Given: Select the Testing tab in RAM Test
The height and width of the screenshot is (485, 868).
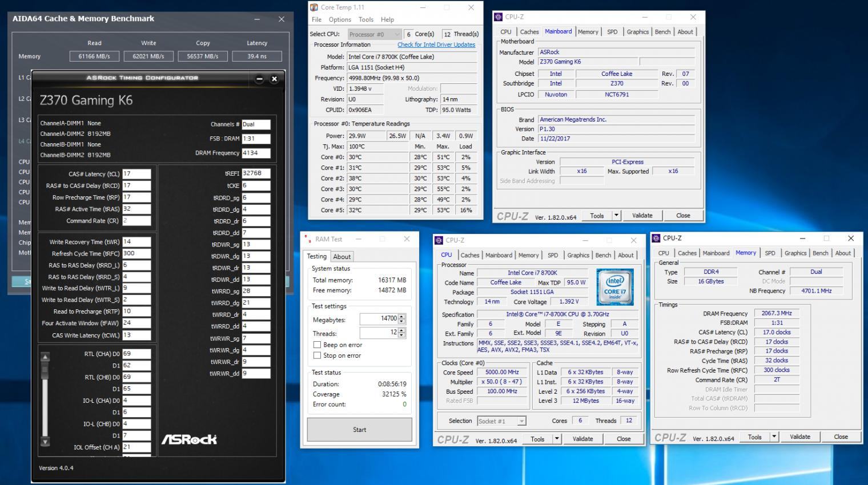Looking at the screenshot, I should point(317,256).
